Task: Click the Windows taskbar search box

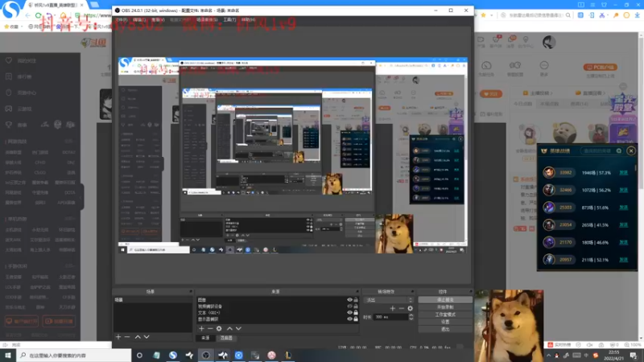Action: coord(74,355)
